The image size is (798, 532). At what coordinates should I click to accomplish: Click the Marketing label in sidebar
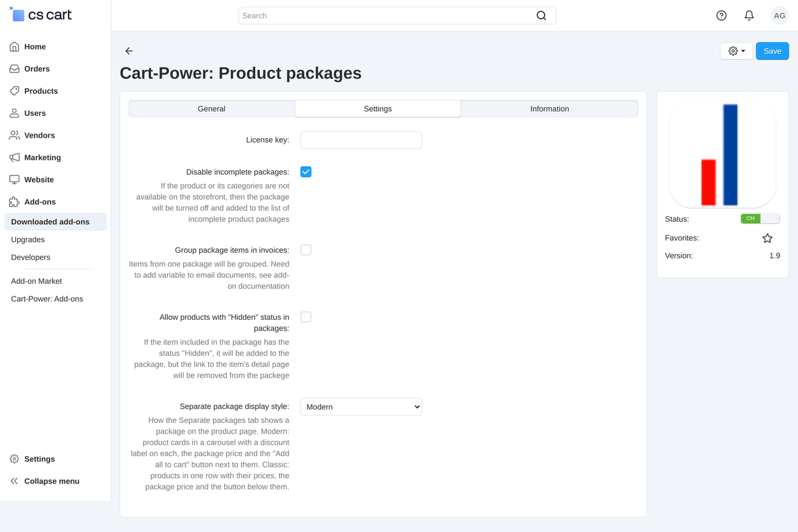pyautogui.click(x=43, y=158)
